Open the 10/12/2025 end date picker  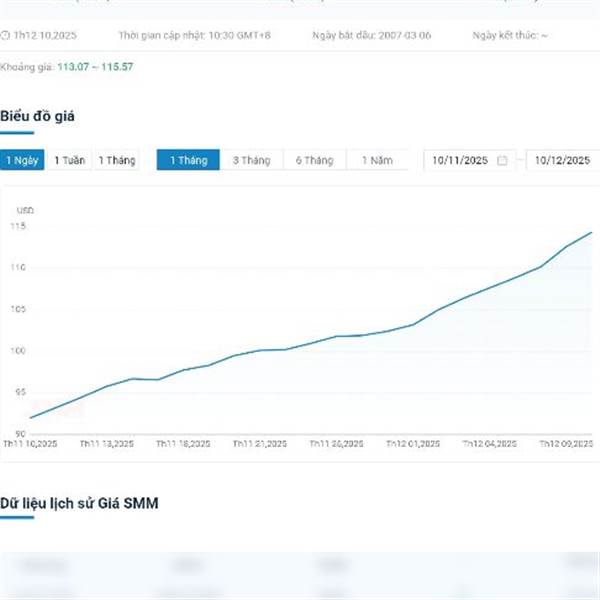(561, 160)
